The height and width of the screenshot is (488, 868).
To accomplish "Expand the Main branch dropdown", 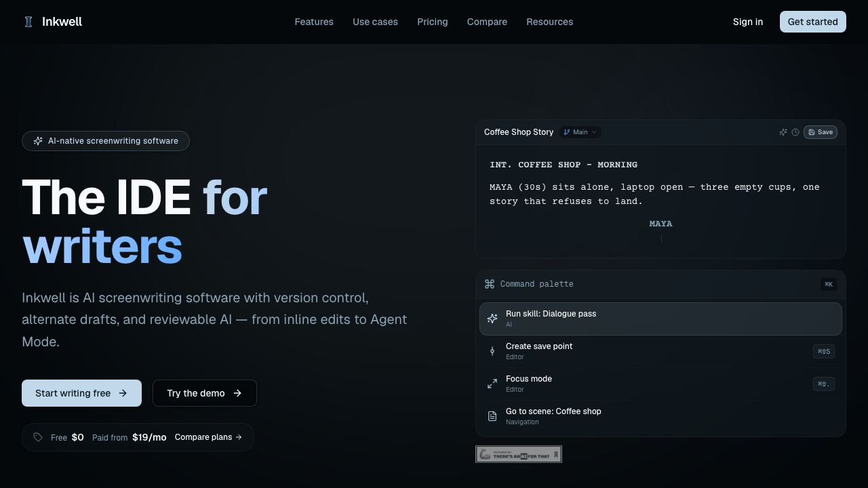I will tap(580, 132).
